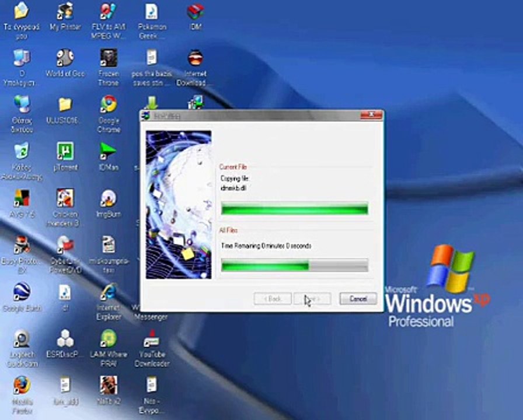Click the 'Time Remaining 0 minutes 0 seconds' text
Image resolution: width=523 pixels, height=420 pixels.
point(266,246)
